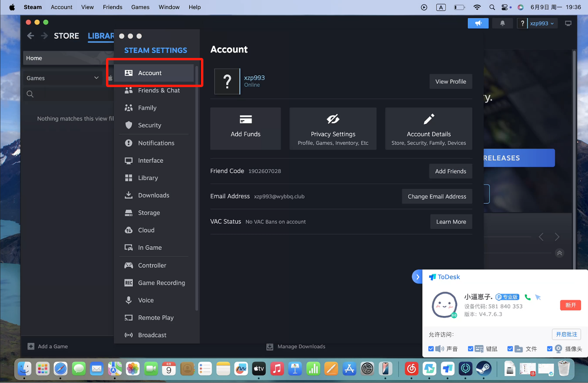This screenshot has height=383, width=588.
Task: Expand the Games filter dropdown
Action: pyautogui.click(x=63, y=78)
